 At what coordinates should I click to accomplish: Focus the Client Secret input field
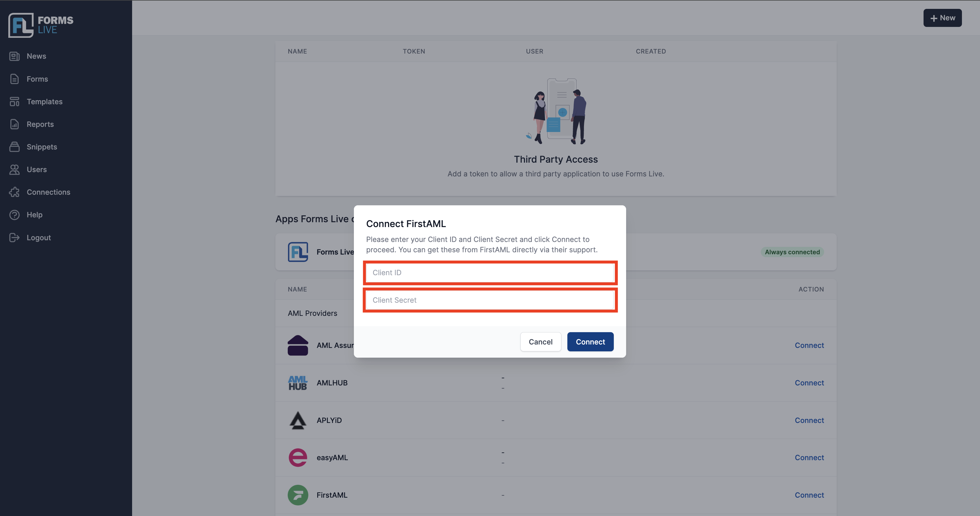[490, 300]
